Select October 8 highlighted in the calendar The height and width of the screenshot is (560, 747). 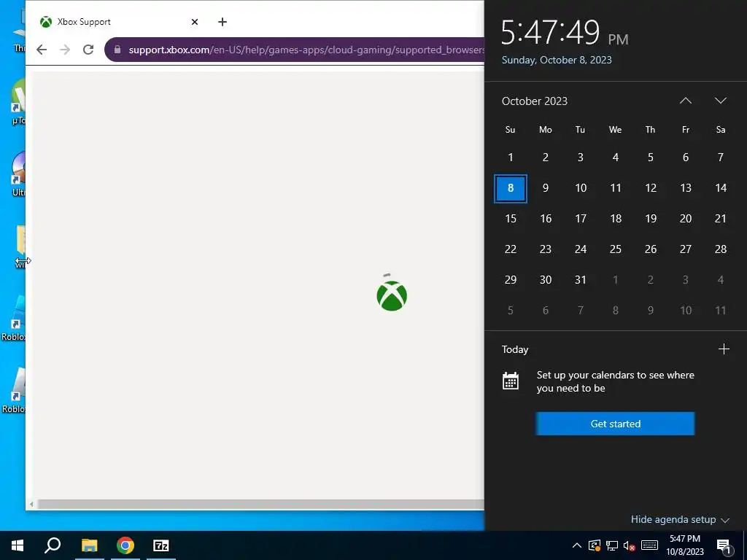coord(510,188)
